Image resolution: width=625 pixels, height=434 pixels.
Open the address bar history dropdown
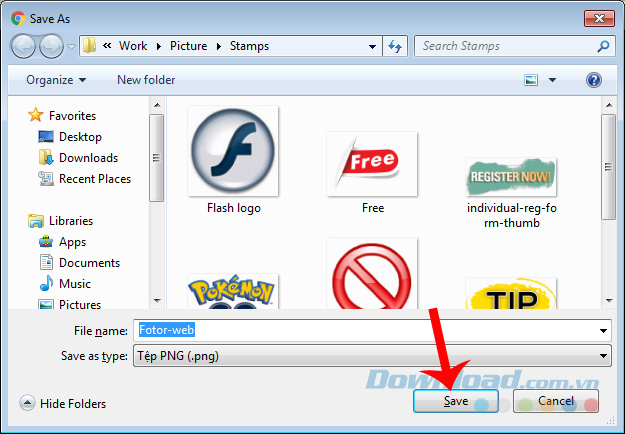[372, 47]
